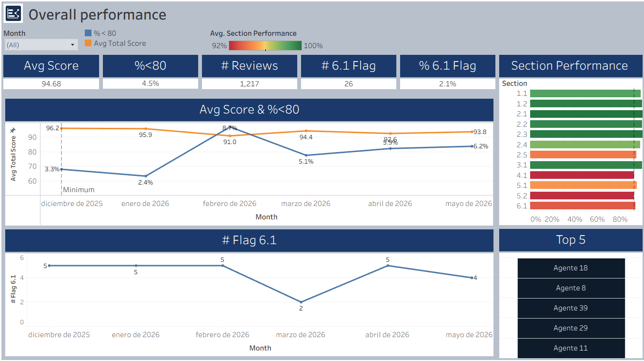Click the 5.1% data point for marzo 2026
The height and width of the screenshot is (361, 644).
click(306, 155)
